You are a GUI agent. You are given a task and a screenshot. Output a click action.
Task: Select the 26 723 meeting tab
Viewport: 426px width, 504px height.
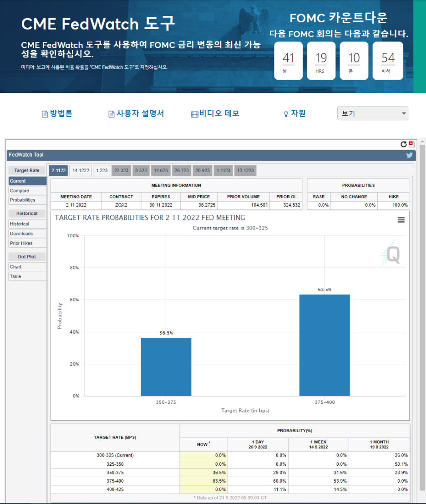point(182,170)
